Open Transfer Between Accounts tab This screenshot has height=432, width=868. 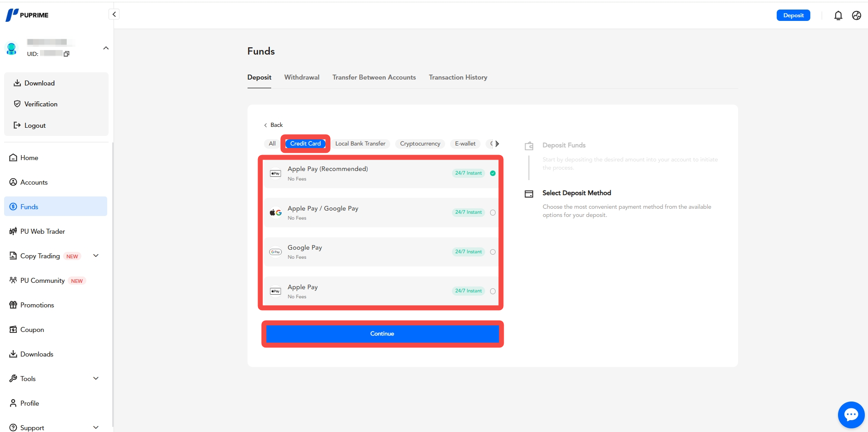374,77
